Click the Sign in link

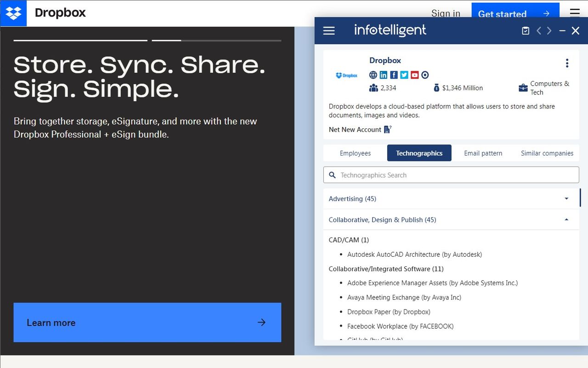(446, 13)
